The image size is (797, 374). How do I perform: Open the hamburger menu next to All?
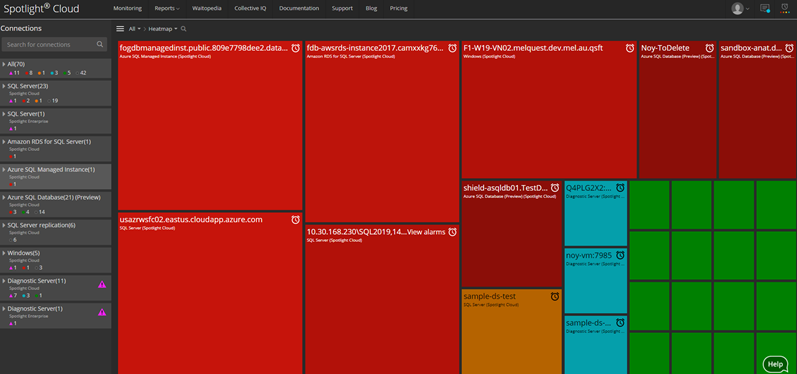point(120,29)
